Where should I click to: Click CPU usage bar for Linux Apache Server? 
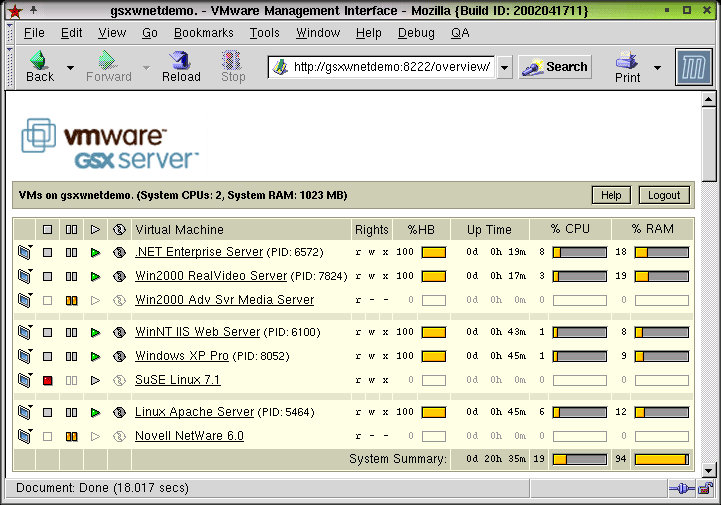point(579,413)
